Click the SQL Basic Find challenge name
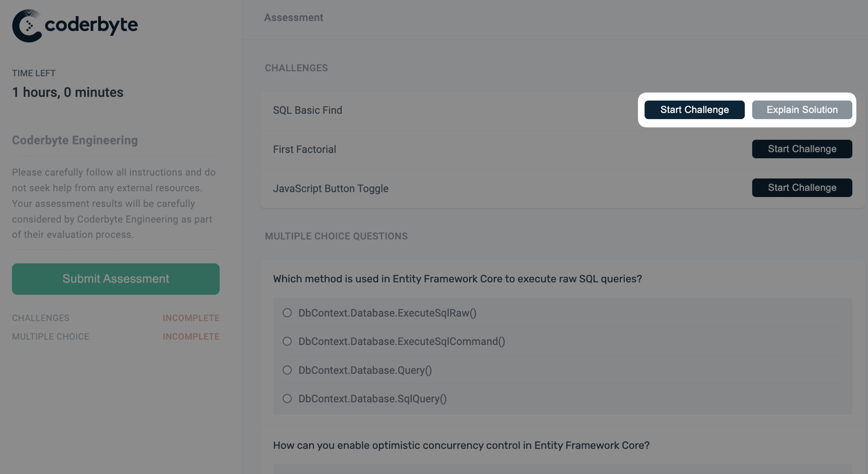This screenshot has height=474, width=868. click(x=307, y=110)
